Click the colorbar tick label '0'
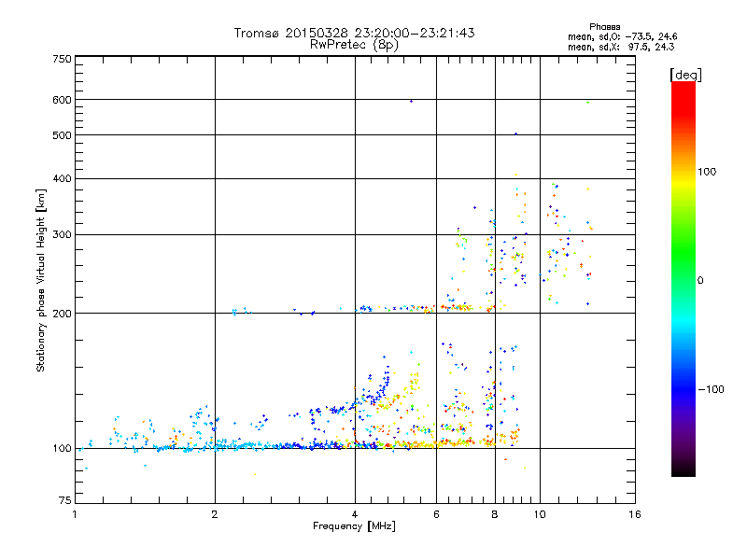747x560 pixels. coord(700,281)
